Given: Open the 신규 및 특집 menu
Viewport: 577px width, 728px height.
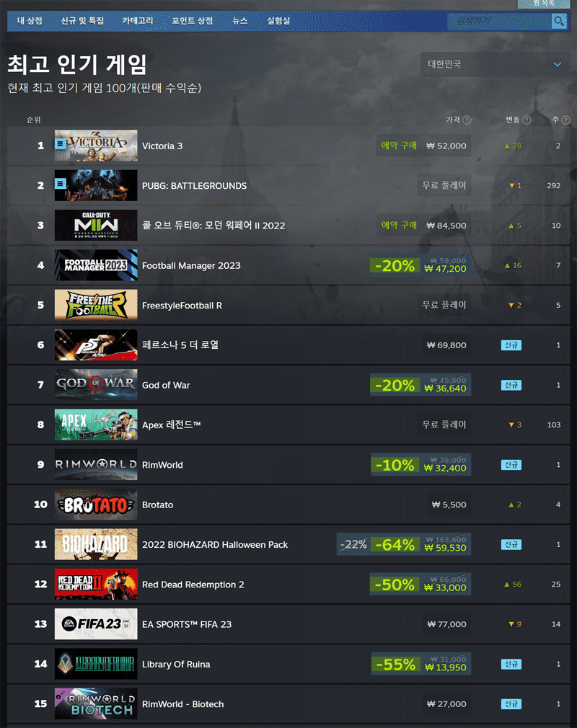Looking at the screenshot, I should [x=82, y=21].
